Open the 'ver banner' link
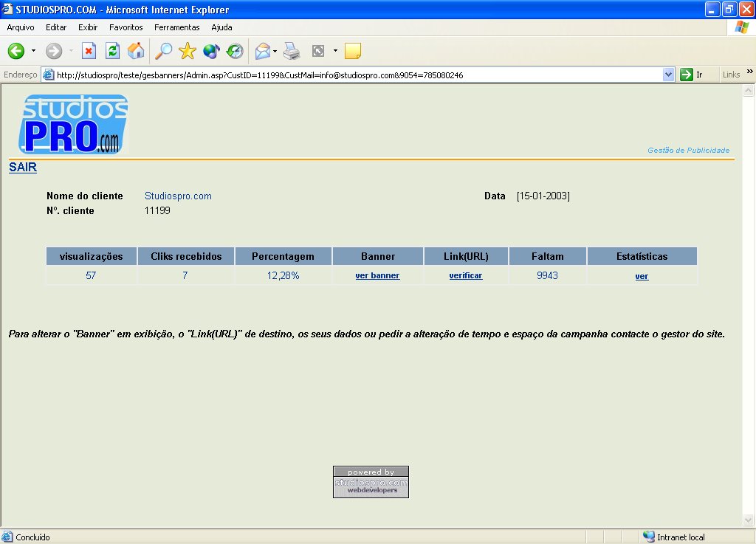Viewport: 756px width, 544px height. click(x=377, y=275)
